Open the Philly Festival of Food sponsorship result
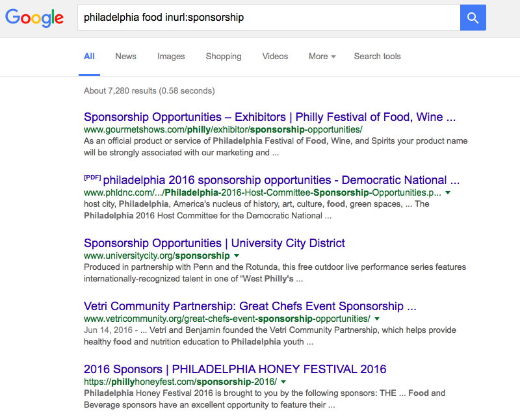The height and width of the screenshot is (420, 520). pos(270,117)
